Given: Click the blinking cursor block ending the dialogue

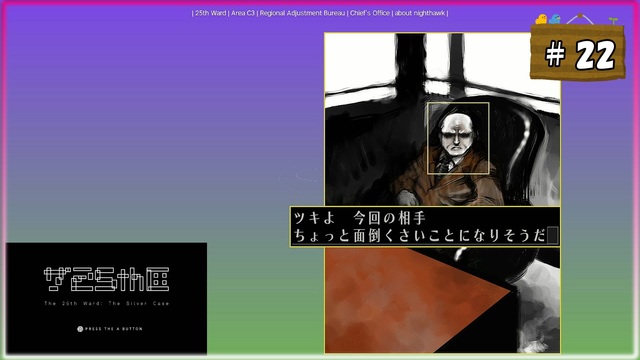Looking at the screenshot, I should pos(552,236).
